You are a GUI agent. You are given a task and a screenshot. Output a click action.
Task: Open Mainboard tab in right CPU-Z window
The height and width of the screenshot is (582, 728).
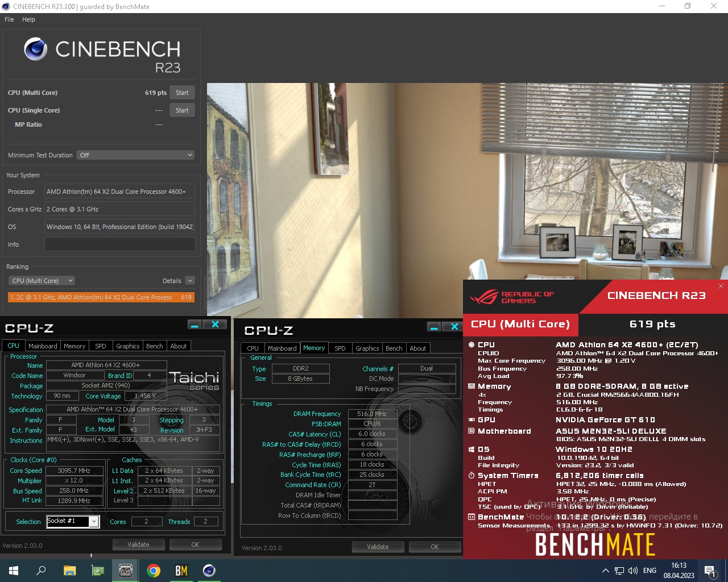point(282,348)
